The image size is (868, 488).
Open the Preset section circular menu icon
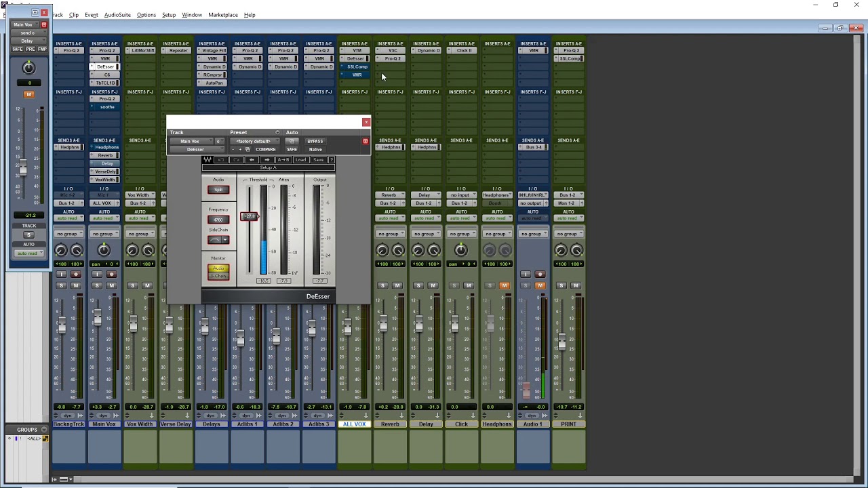coord(277,132)
